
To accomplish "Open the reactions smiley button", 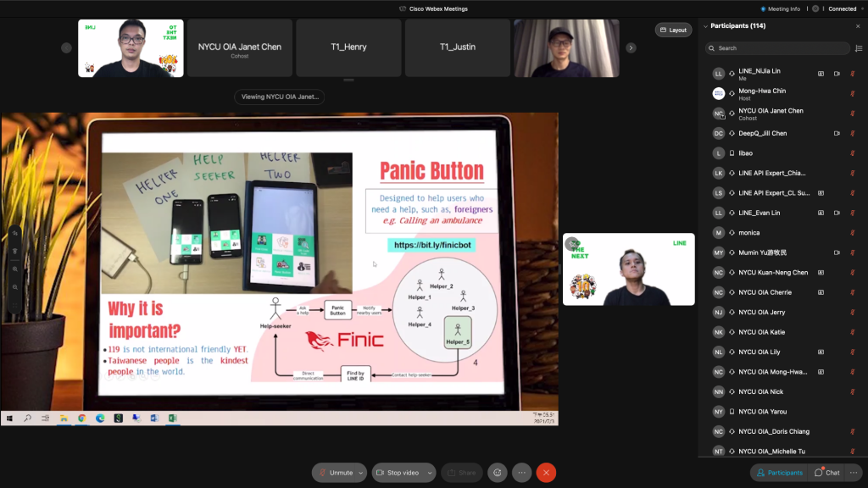I will pos(497,473).
